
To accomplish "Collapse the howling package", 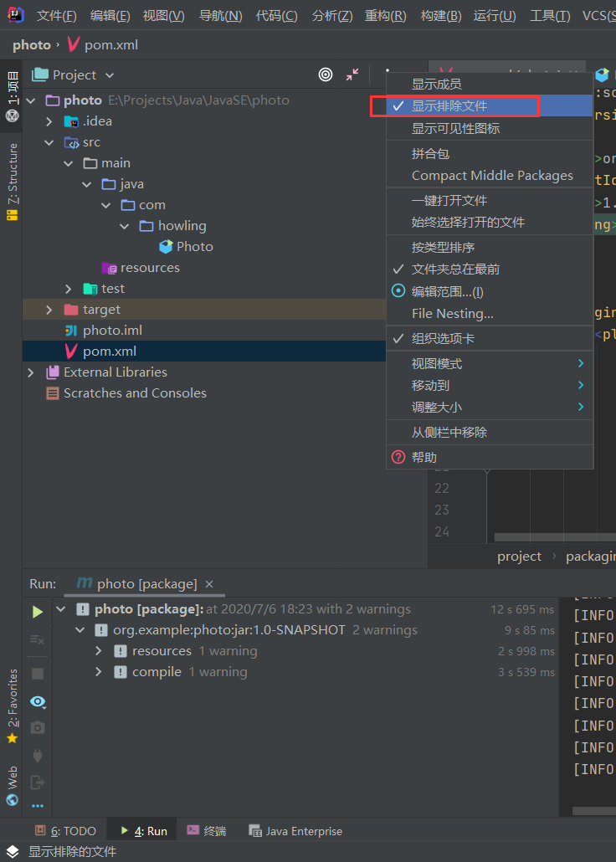I will point(125,226).
